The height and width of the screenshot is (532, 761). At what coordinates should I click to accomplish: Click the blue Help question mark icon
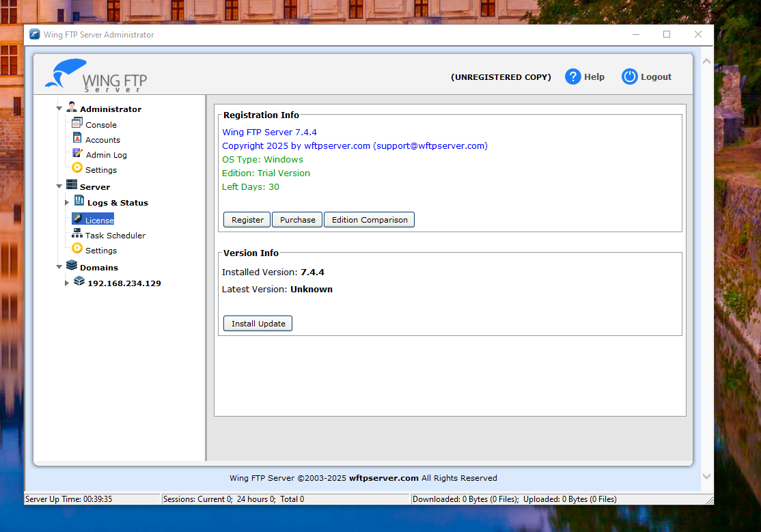point(572,76)
